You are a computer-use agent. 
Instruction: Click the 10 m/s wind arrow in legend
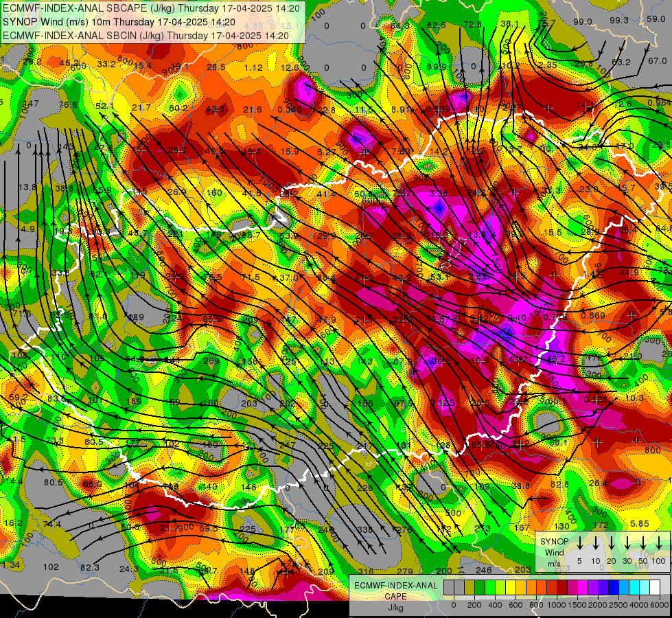click(595, 543)
